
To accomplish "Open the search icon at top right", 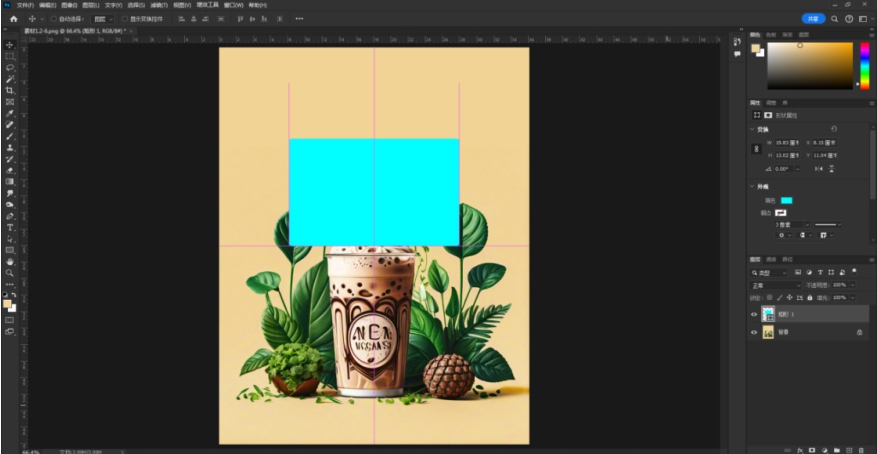I will (835, 19).
